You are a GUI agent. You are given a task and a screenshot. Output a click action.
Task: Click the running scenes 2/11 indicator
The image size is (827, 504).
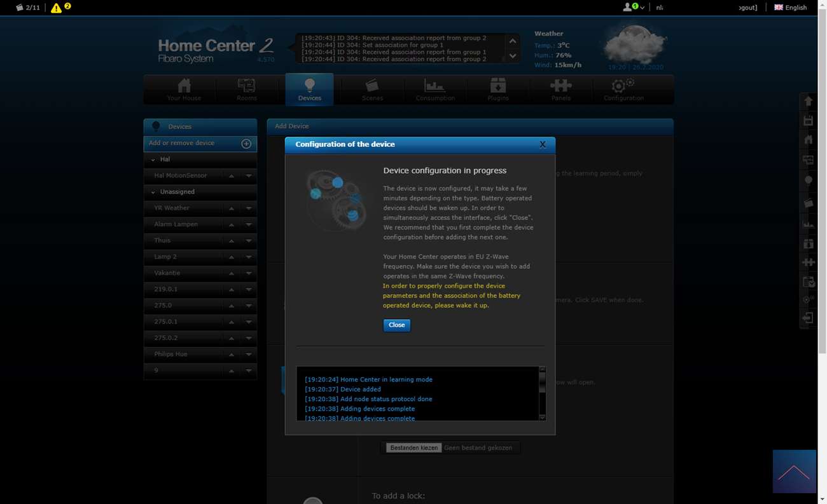pos(28,8)
